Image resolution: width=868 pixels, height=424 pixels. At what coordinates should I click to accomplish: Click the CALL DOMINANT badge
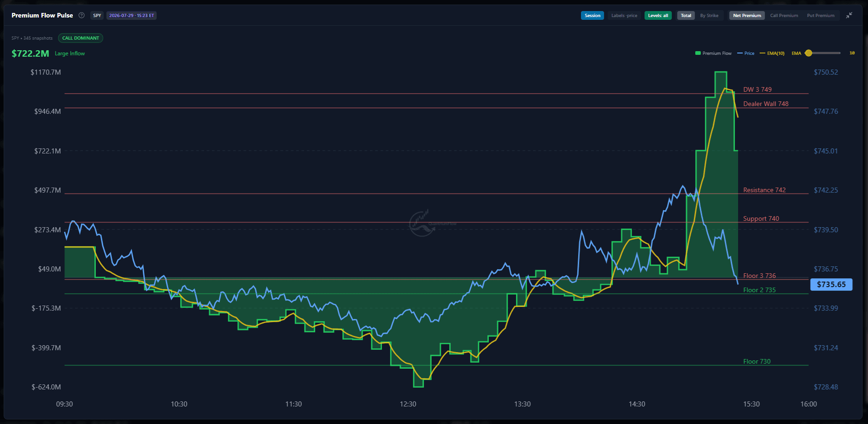(x=81, y=38)
